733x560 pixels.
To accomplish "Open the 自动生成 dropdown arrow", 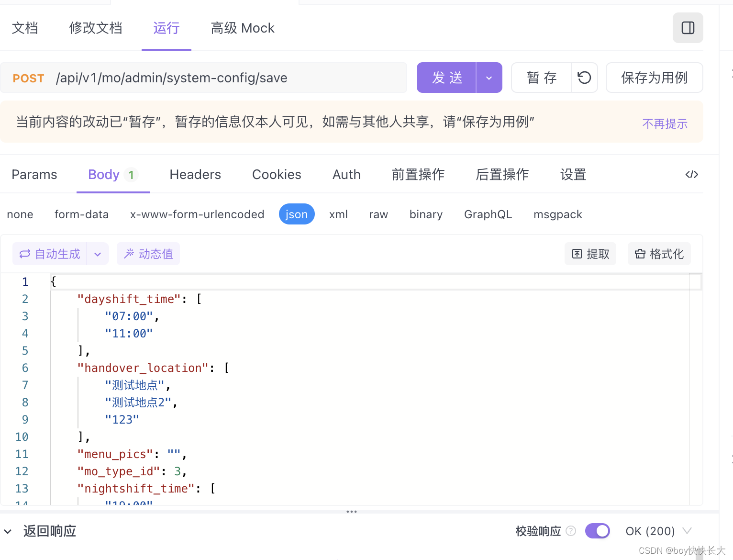I will tap(98, 254).
